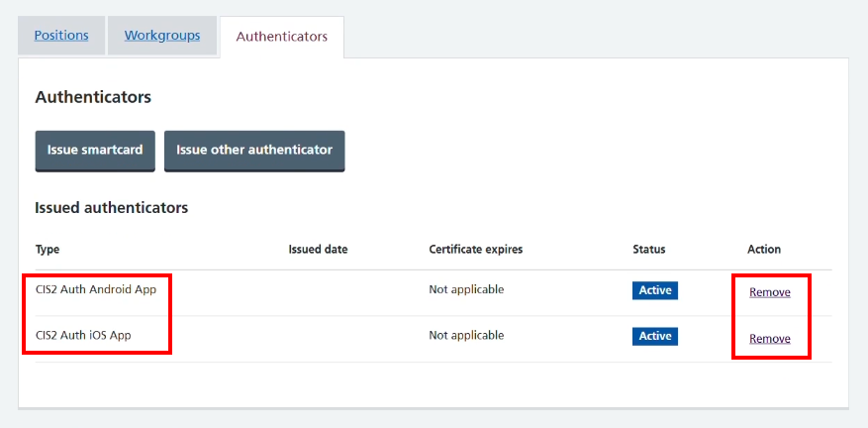Click the Issued authenticators heading
868x428 pixels.
112,208
